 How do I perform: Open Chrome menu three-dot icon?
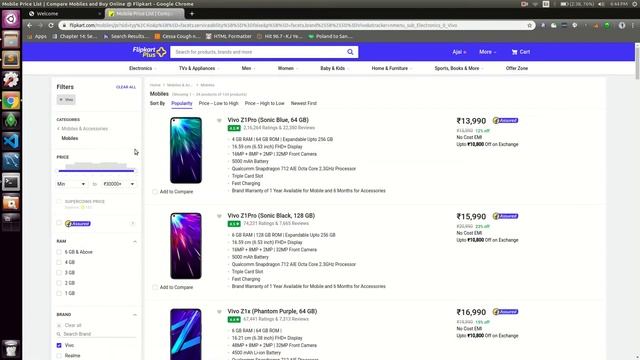click(634, 25)
